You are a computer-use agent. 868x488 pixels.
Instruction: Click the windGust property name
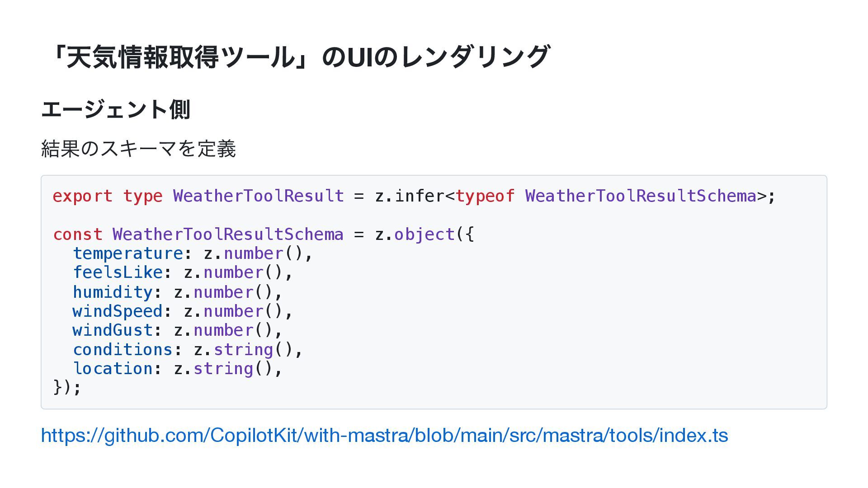coord(113,330)
